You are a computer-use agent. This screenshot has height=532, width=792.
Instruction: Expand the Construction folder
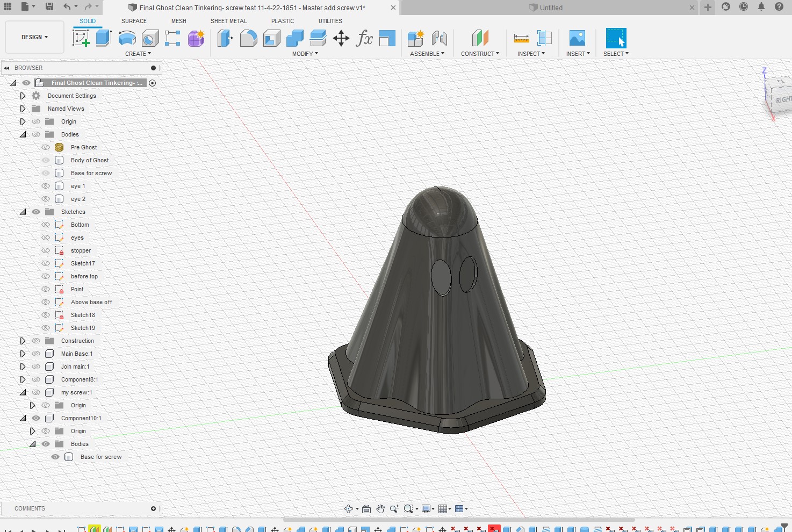23,340
